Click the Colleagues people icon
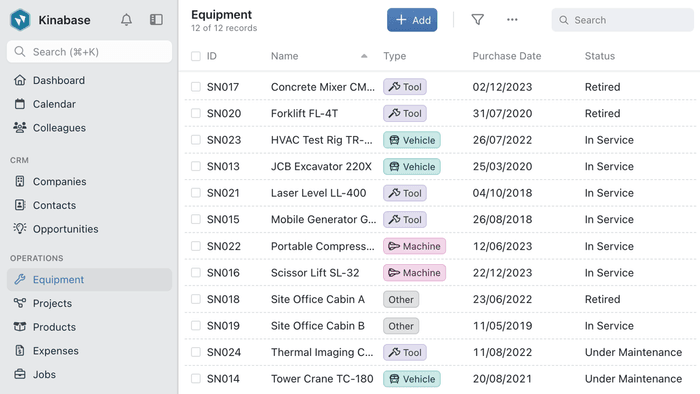Image resolution: width=700 pixels, height=394 pixels. coord(20,128)
